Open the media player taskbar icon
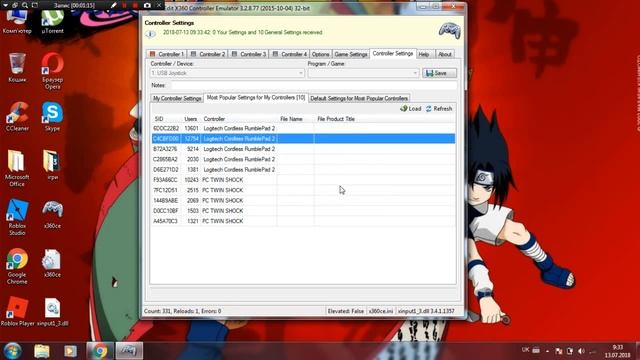640x360 pixels. pos(70,351)
